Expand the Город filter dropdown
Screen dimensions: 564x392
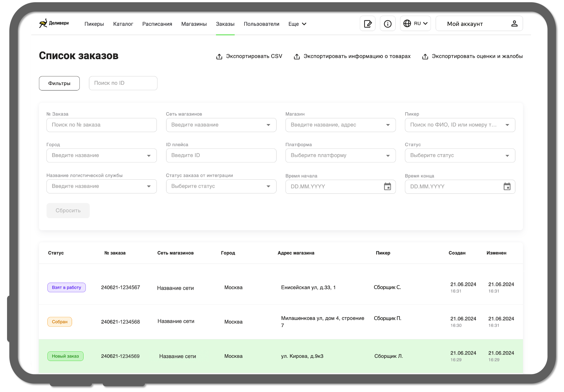click(149, 156)
